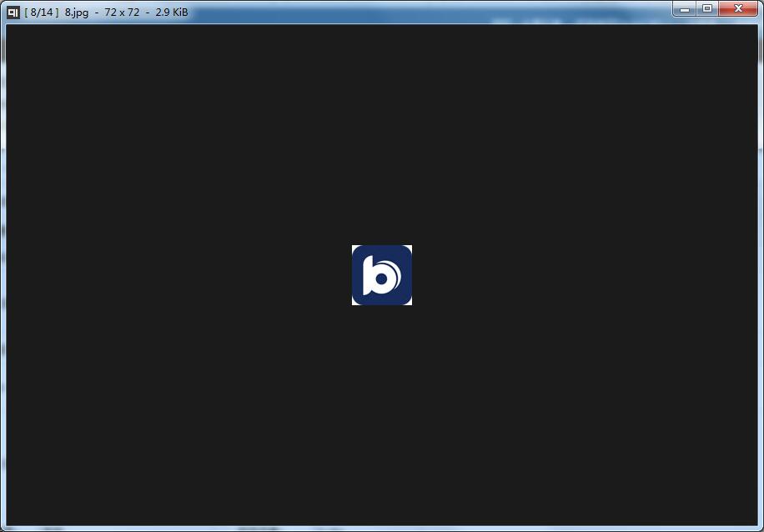Click the '2.9 KiB' file size text

[169, 13]
